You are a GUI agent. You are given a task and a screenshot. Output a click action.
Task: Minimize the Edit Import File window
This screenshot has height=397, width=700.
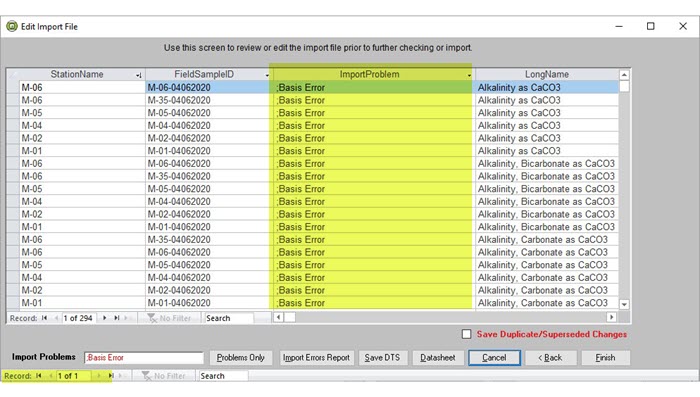(x=619, y=26)
